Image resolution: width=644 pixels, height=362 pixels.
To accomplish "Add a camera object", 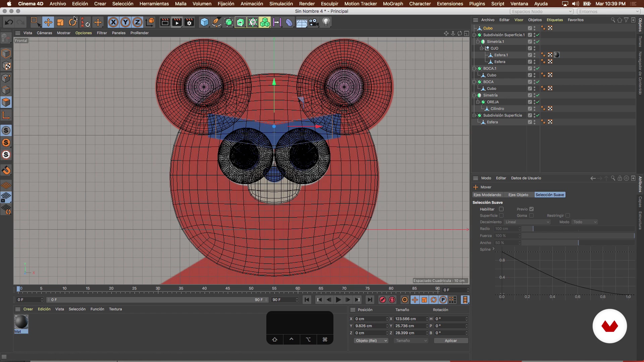I will [314, 22].
